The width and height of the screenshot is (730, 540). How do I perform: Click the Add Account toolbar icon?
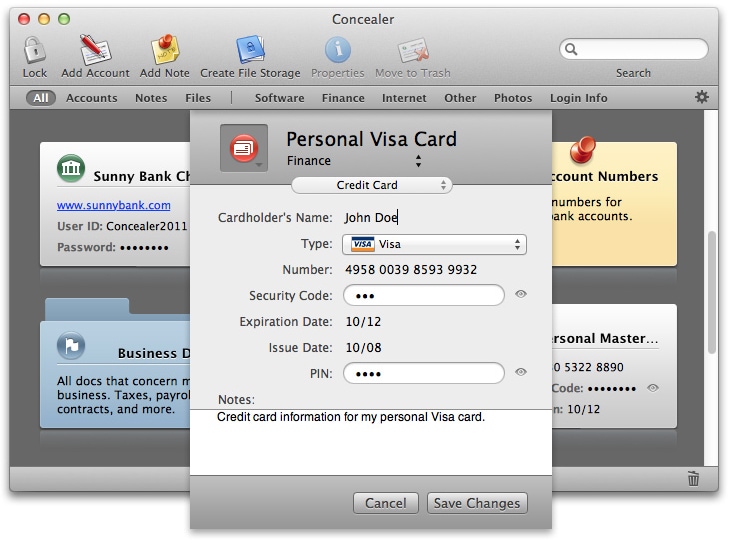click(95, 49)
